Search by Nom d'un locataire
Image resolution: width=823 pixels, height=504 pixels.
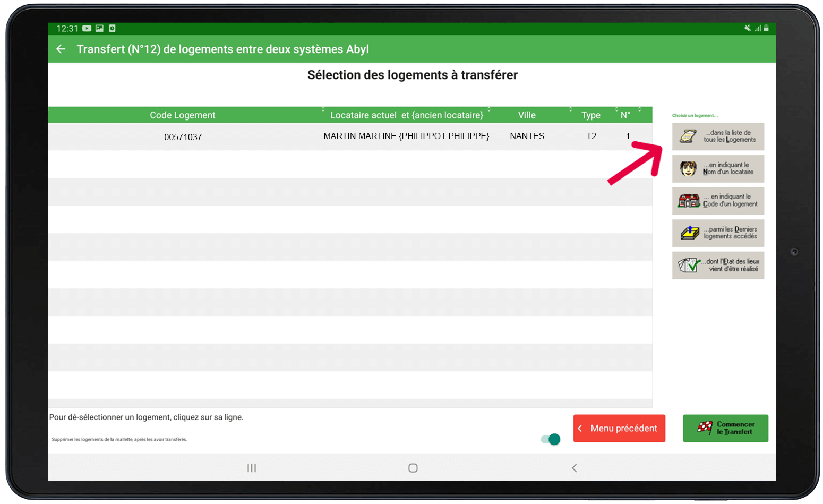point(718,169)
